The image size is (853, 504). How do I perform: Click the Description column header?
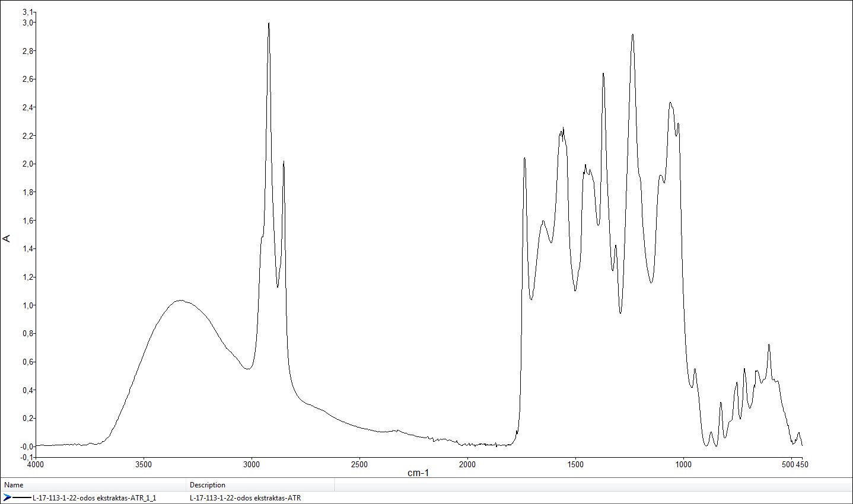(208, 485)
